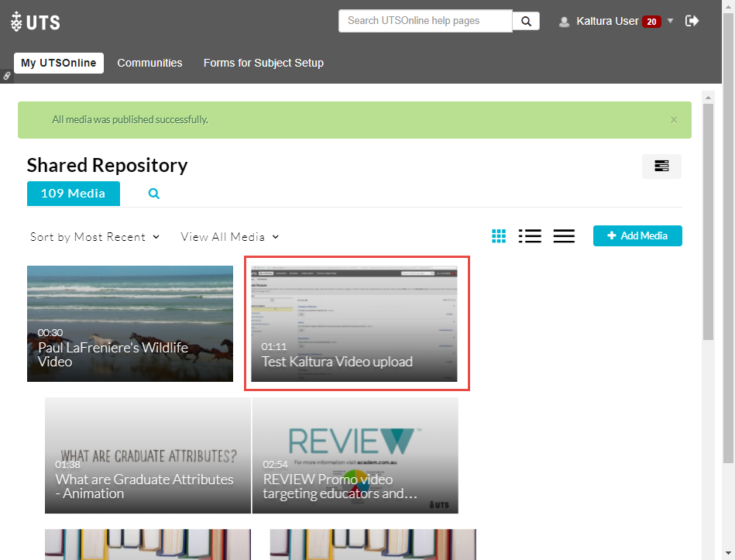
Task: Click the help search magnifier button
Action: pyautogui.click(x=526, y=21)
